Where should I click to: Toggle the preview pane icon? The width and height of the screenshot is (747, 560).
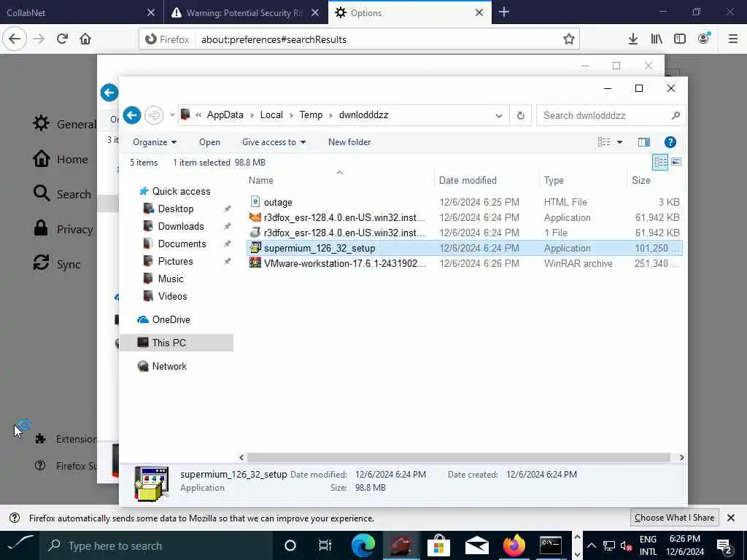pyautogui.click(x=643, y=142)
